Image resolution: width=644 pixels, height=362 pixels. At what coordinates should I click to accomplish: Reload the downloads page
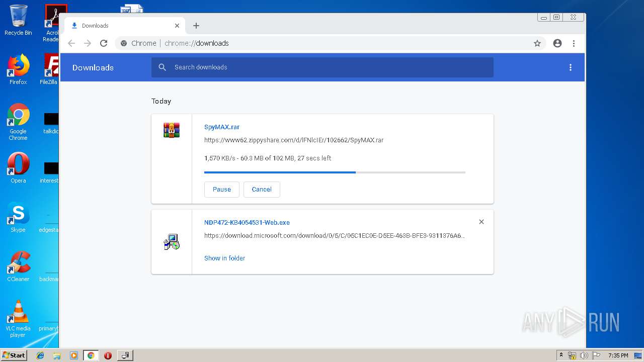tap(104, 43)
